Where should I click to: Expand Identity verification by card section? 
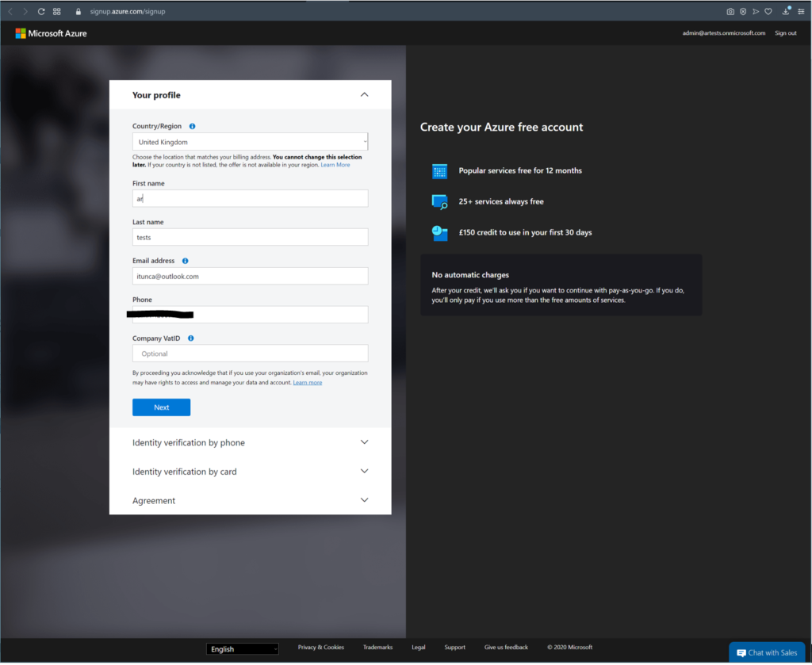click(364, 472)
